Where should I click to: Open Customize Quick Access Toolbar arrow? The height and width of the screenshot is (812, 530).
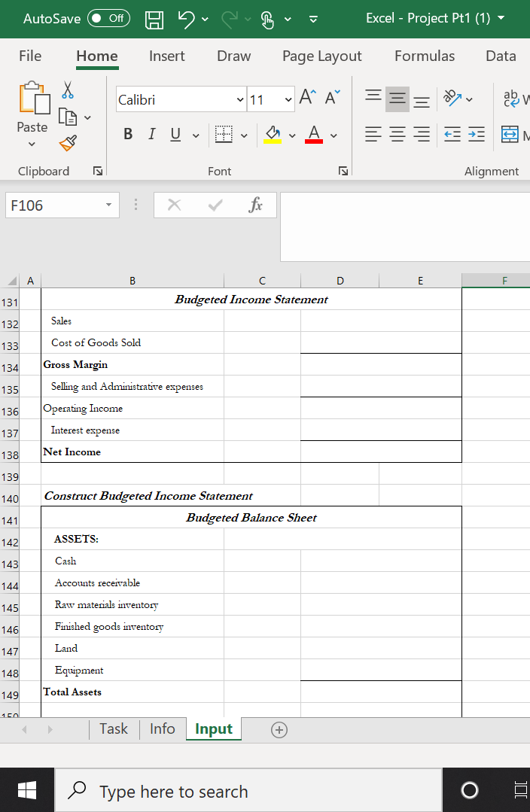pyautogui.click(x=313, y=20)
